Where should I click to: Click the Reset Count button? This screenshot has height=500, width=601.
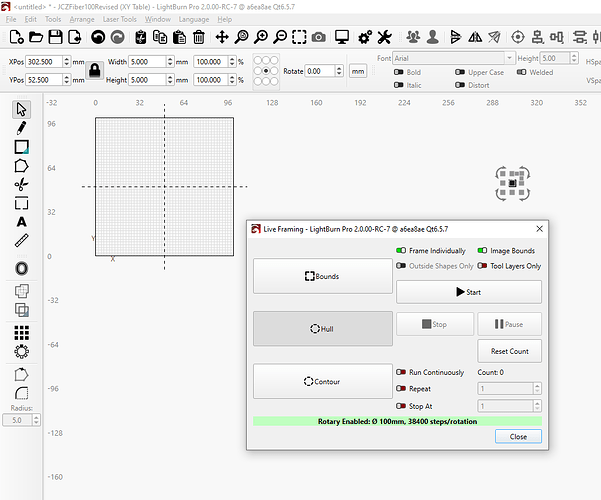(509, 351)
